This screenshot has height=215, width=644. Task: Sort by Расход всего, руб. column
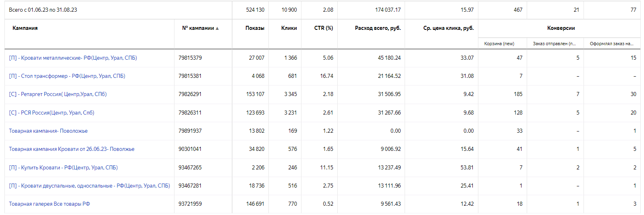tap(378, 28)
